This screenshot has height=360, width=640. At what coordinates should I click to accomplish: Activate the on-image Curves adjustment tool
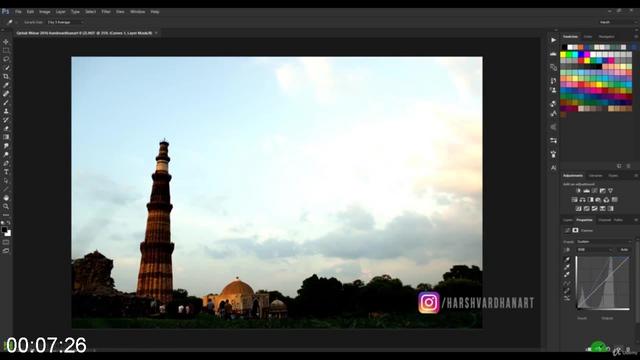[x=567, y=249]
